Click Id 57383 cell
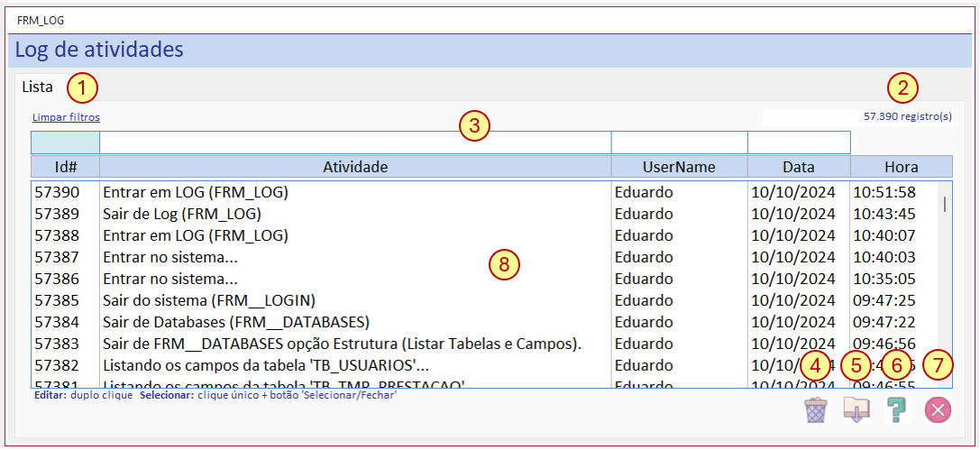 coord(57,344)
